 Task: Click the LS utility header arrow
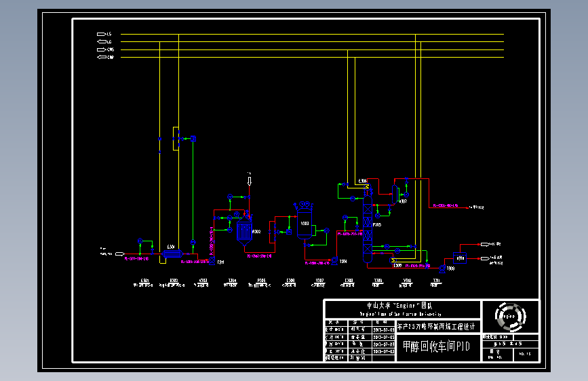pyautogui.click(x=101, y=34)
